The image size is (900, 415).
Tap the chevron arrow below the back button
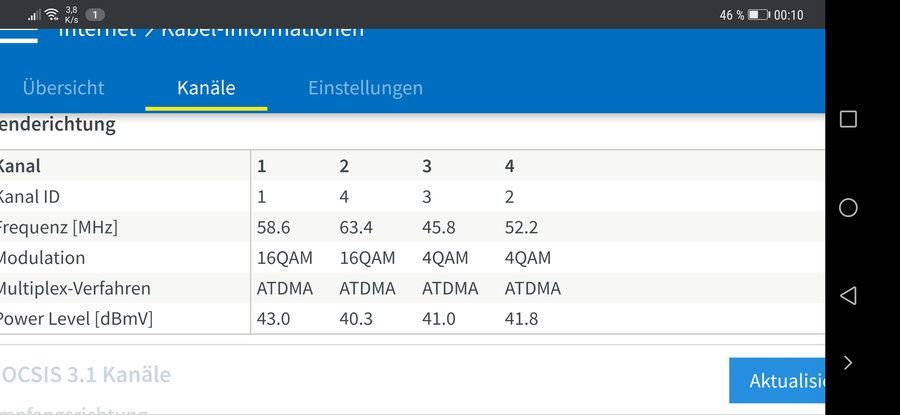[848, 362]
